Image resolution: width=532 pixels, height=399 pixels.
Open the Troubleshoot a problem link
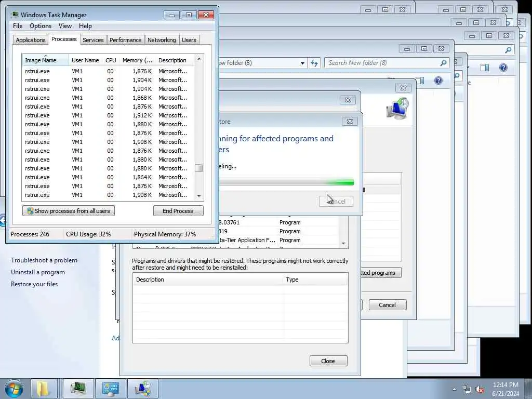click(44, 260)
